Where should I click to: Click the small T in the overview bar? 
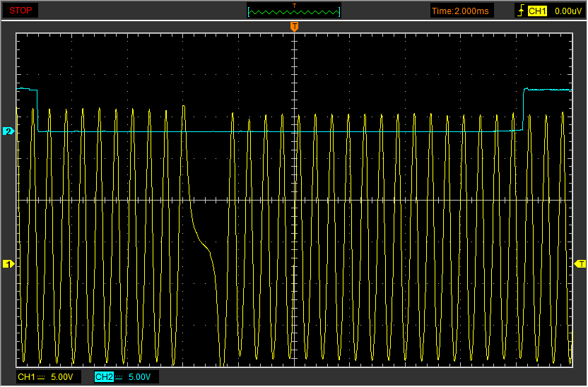(294, 6)
